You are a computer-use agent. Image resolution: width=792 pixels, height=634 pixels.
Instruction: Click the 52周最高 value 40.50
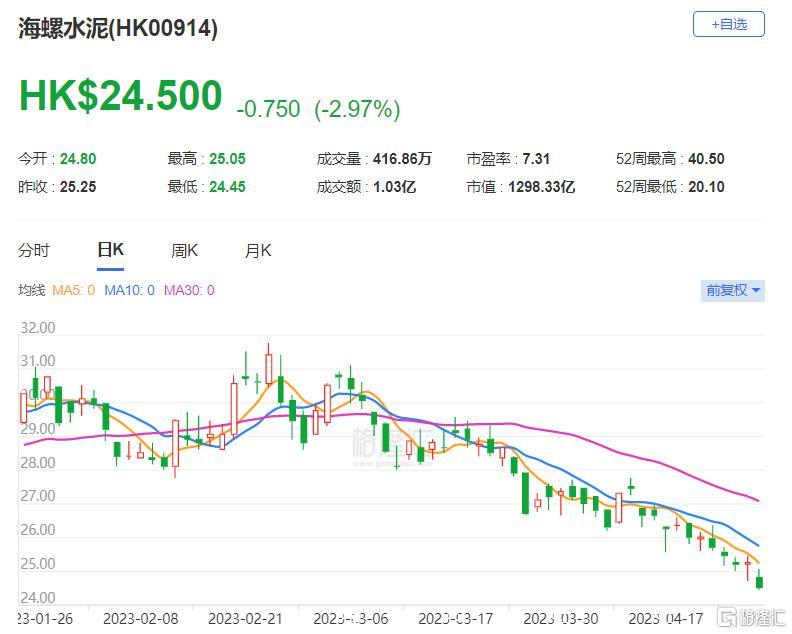click(706, 159)
